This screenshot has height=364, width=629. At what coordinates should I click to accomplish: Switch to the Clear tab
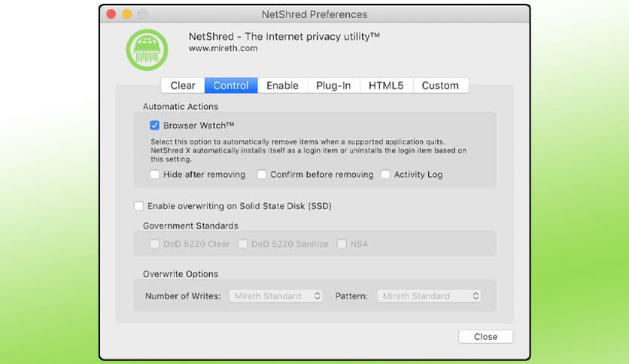click(x=183, y=86)
